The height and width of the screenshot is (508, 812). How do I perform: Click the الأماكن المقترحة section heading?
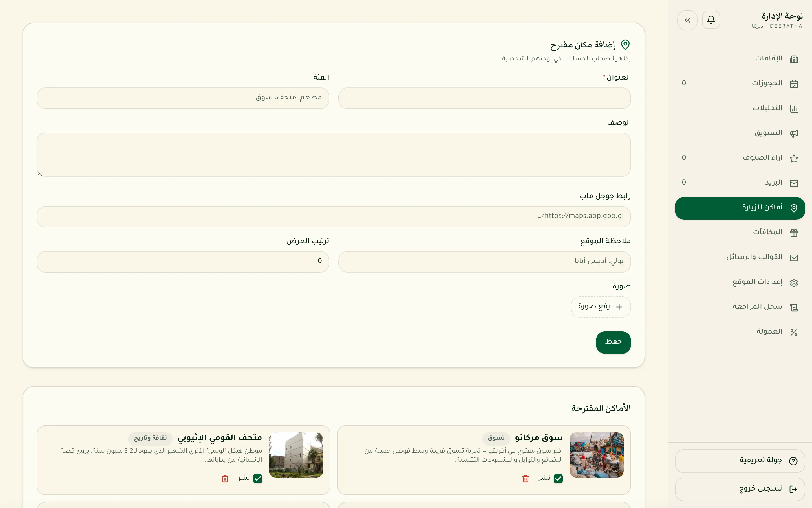click(601, 409)
